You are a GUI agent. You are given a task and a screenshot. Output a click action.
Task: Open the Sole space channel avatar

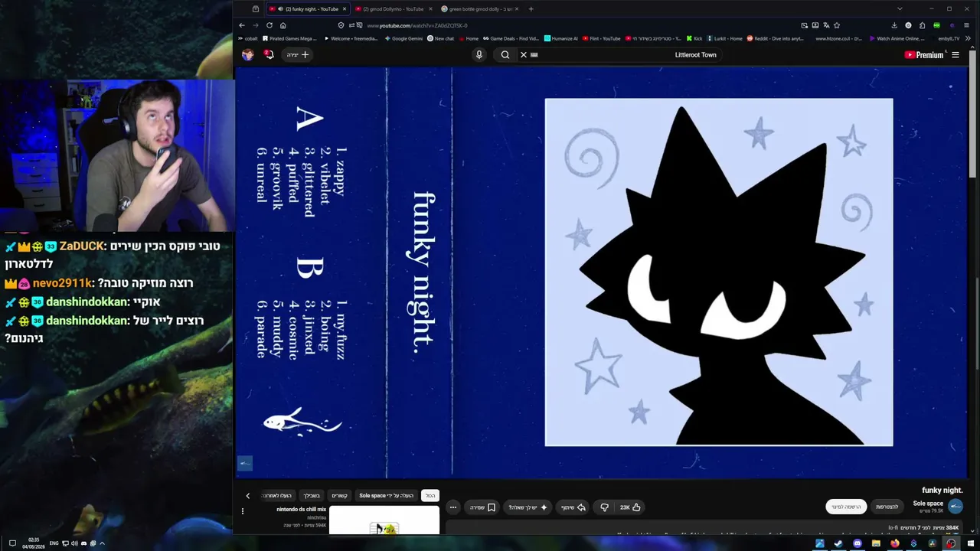click(955, 506)
